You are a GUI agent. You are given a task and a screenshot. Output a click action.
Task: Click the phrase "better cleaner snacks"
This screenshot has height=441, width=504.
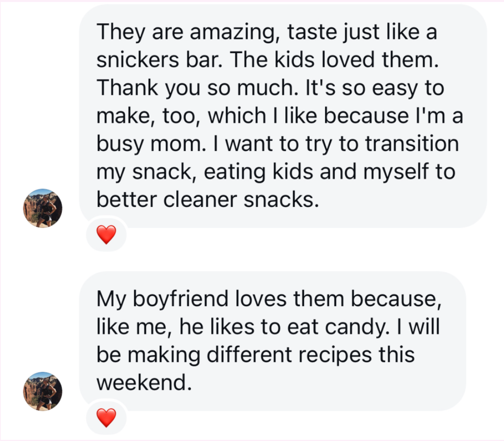(207, 200)
